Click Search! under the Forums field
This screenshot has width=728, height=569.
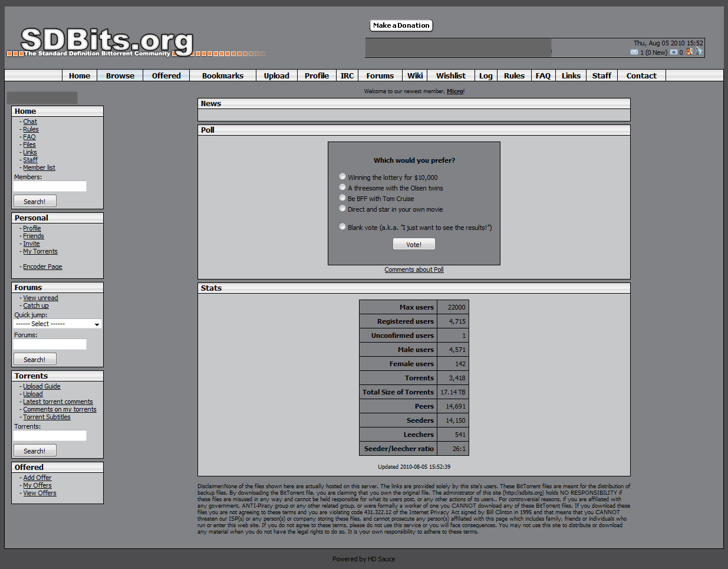coord(35,359)
